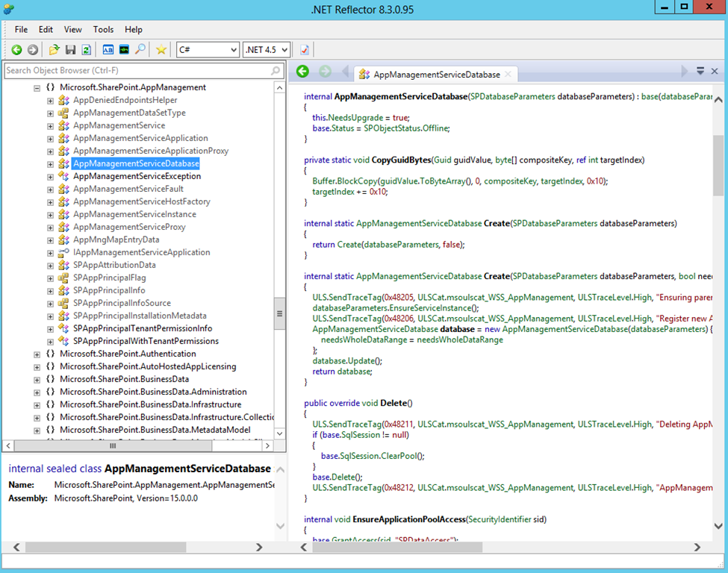Select SPAppAttributionData in tree
Viewport: 728px width, 573px height.
tap(114, 265)
